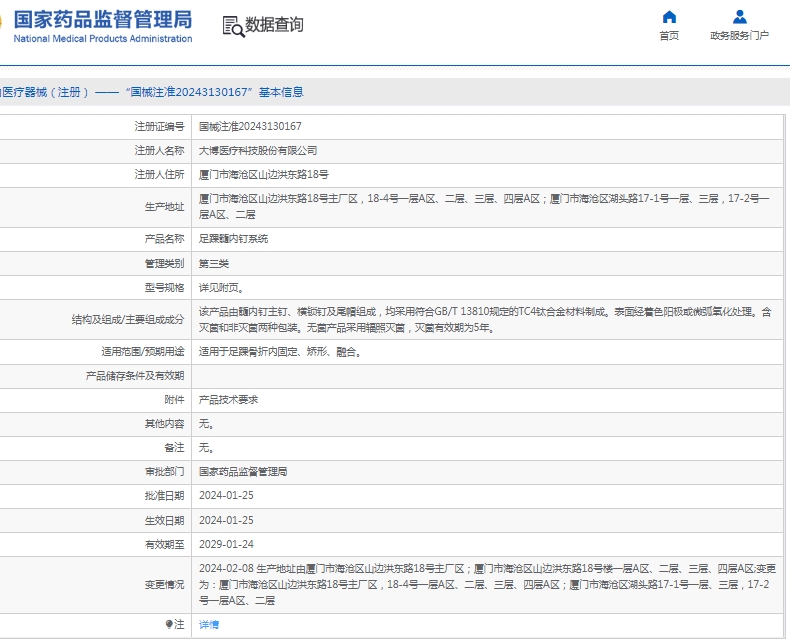Click the production address text in 生产地址 row

point(484,207)
